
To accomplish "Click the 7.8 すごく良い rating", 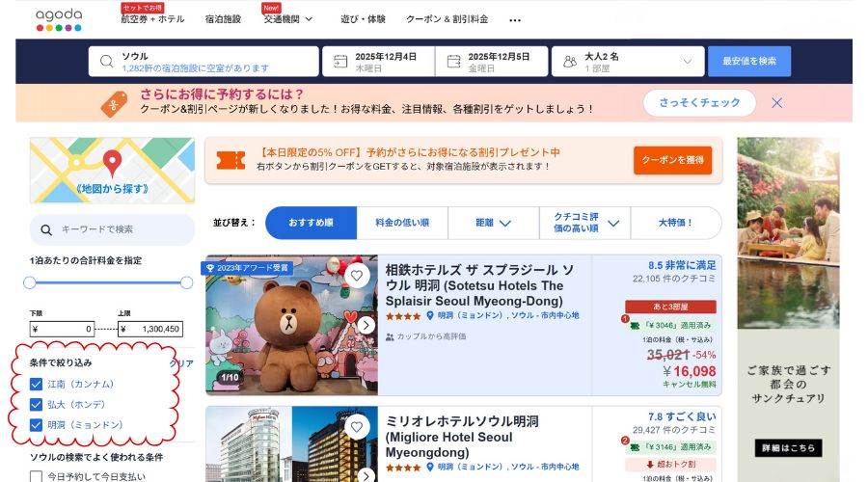I will coord(682,416).
